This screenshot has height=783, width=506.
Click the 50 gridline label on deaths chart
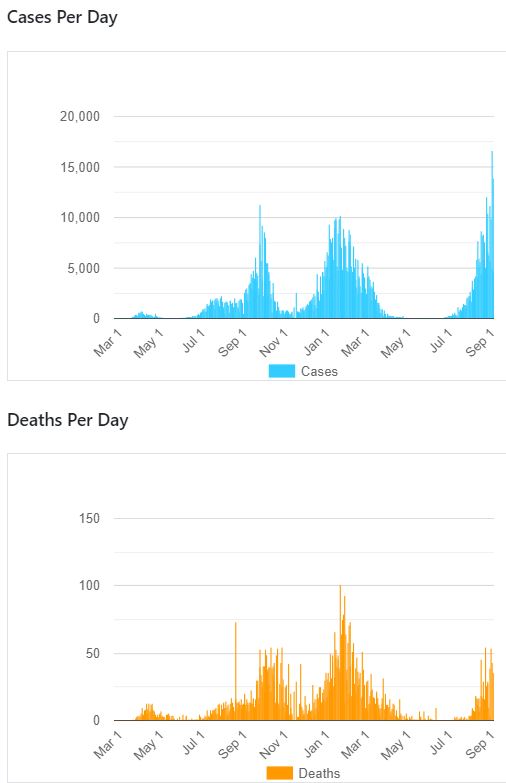click(93, 653)
